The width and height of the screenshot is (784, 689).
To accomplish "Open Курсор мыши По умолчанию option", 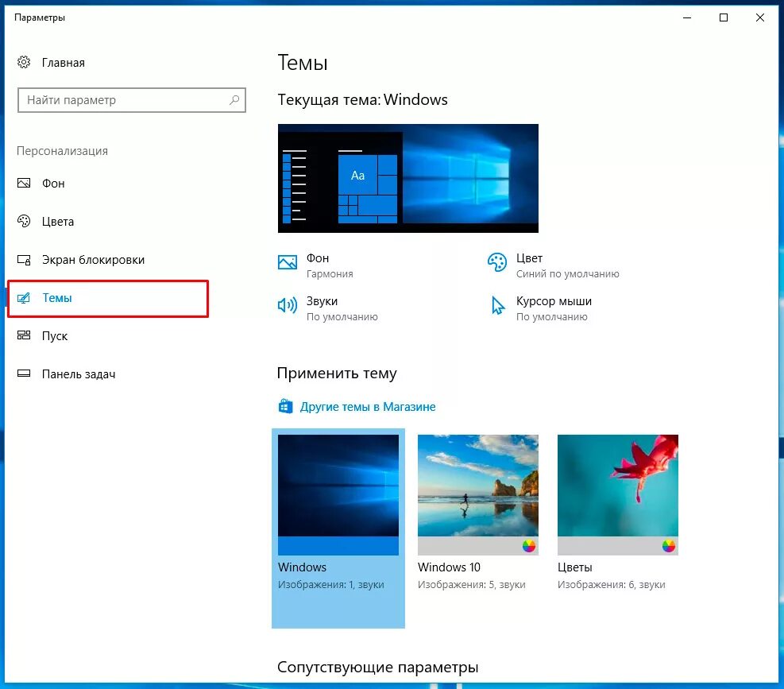I will coord(540,308).
